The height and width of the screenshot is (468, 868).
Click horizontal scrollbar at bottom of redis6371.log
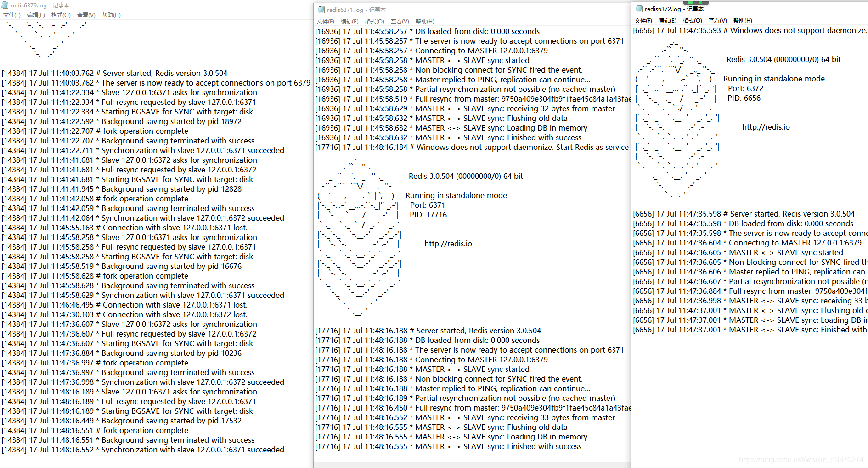click(x=472, y=465)
